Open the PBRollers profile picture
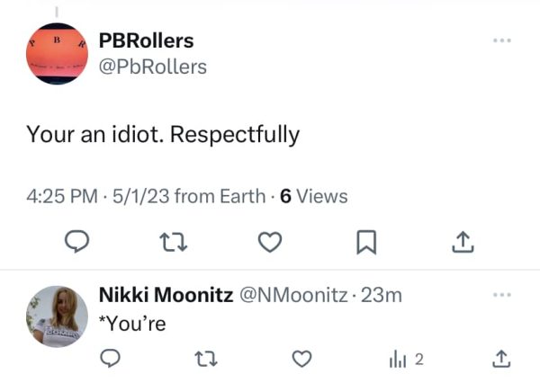This screenshot has height=392, width=540. coord(56,55)
